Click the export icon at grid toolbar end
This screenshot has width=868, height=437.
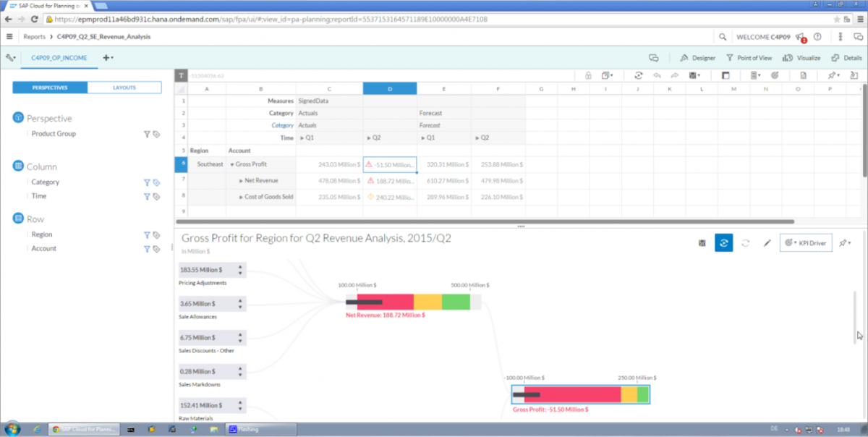pos(854,75)
